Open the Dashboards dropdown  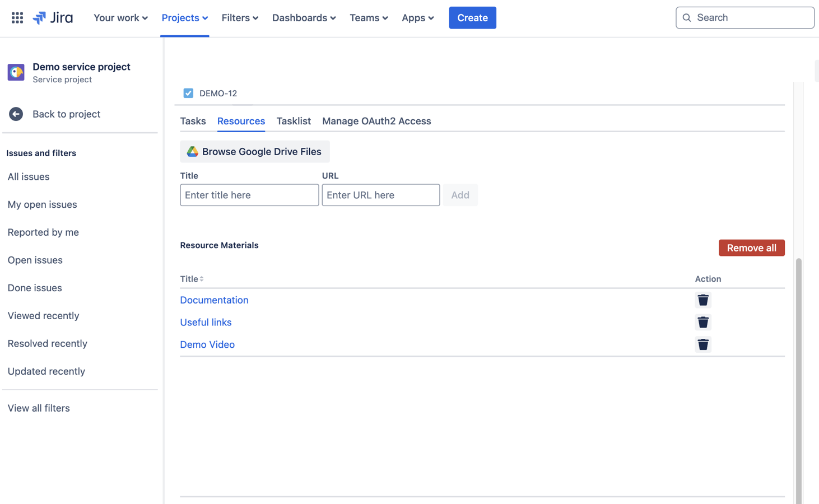click(x=304, y=17)
